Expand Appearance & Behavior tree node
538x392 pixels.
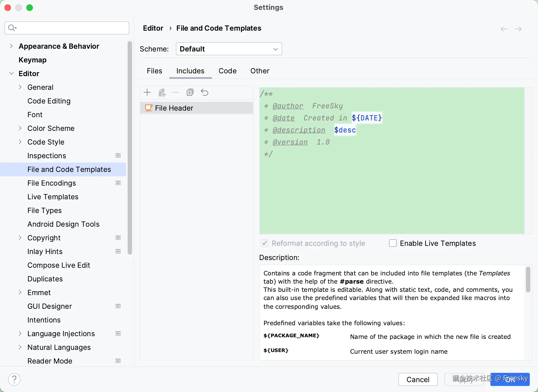pos(11,46)
